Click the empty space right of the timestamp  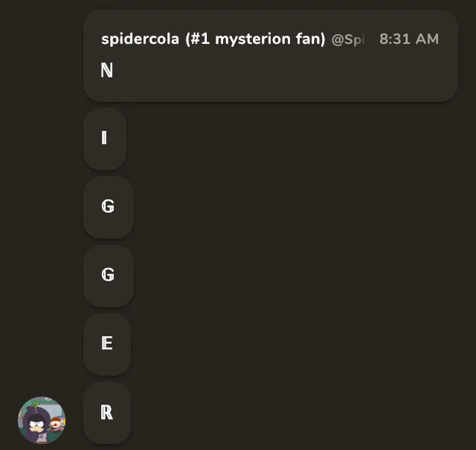tap(448, 39)
